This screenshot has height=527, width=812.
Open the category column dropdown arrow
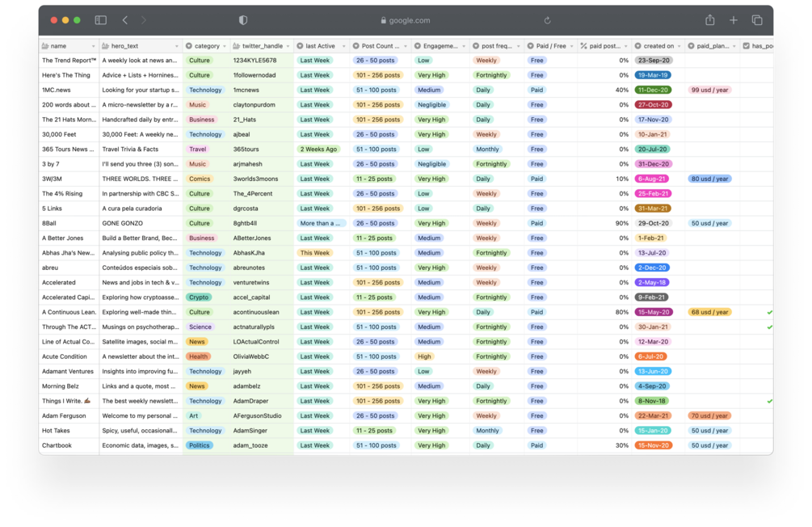(225, 47)
